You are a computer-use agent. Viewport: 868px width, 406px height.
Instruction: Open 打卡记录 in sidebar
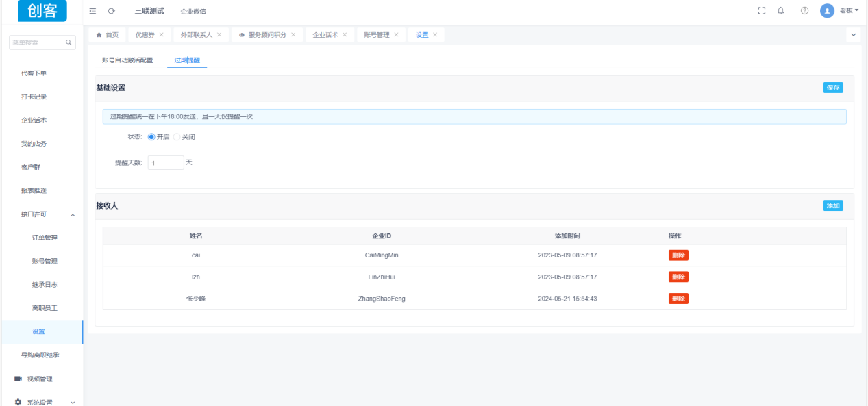click(34, 97)
